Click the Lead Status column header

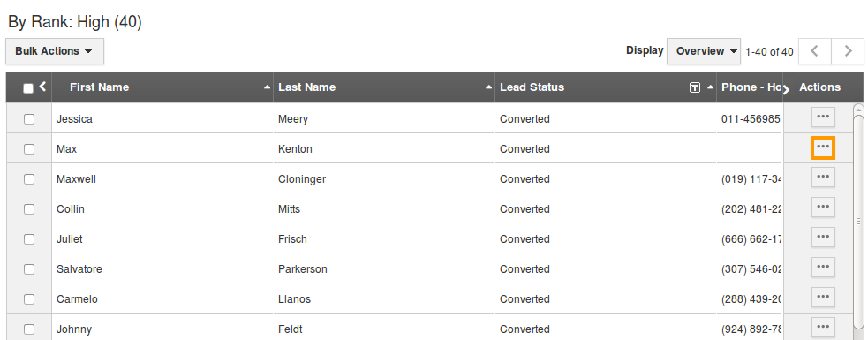(532, 87)
